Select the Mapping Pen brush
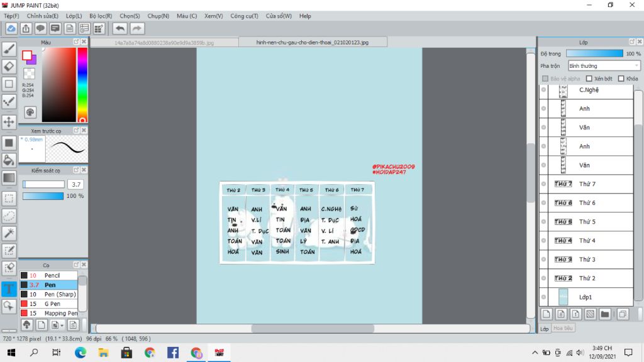Image resolution: width=644 pixels, height=362 pixels. click(48, 313)
